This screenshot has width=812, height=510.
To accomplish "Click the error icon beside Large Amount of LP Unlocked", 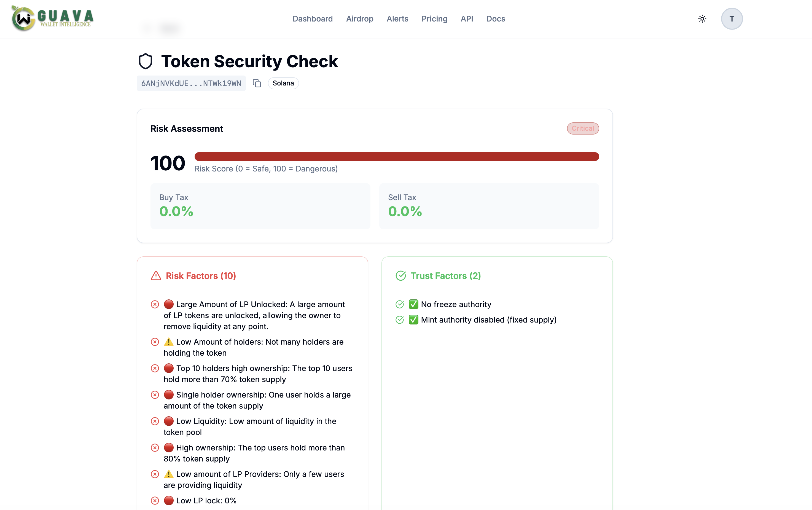I will (x=155, y=304).
